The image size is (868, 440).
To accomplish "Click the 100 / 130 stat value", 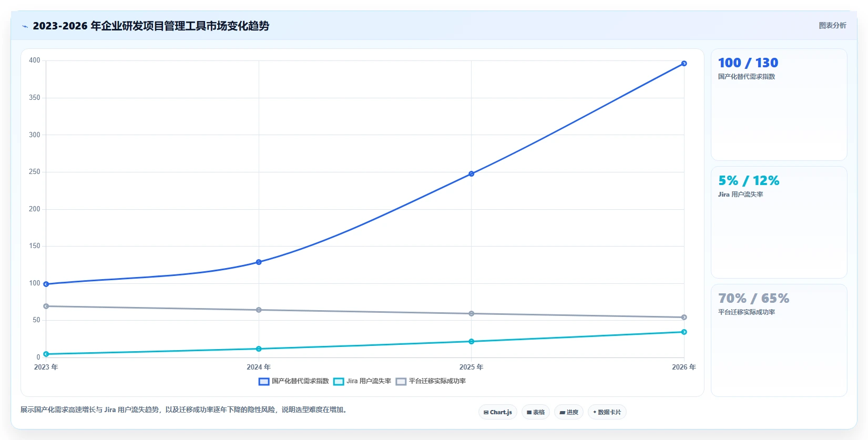I will coord(748,63).
